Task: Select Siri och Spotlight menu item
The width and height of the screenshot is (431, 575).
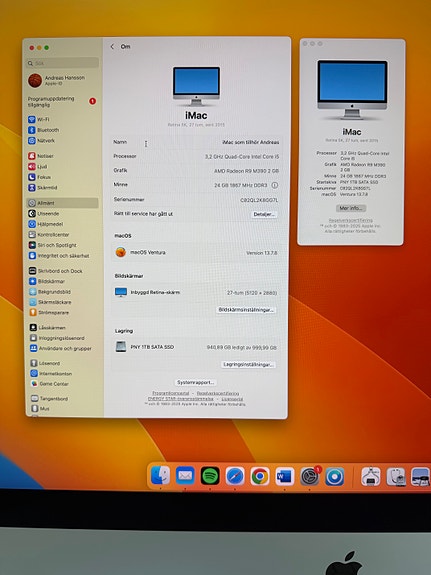Action: [x=53, y=245]
